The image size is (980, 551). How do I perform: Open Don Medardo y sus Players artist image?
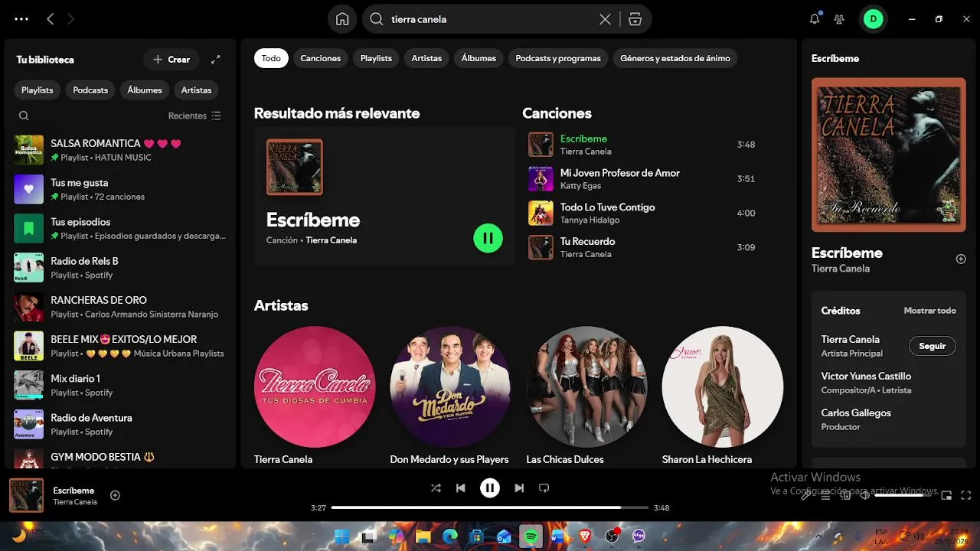tap(450, 386)
